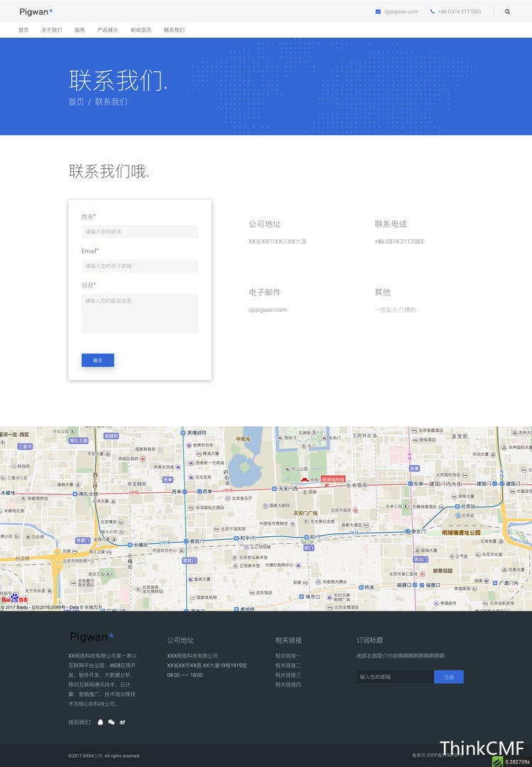Click the footer 08:00 — 18:00 hours text
This screenshot has height=767, width=532.
[185, 675]
